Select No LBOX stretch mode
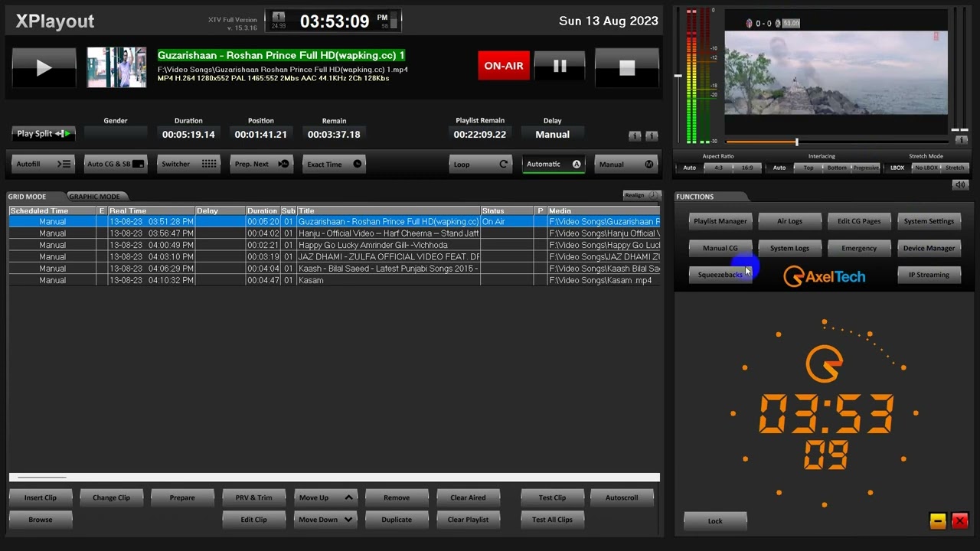 [x=926, y=168]
